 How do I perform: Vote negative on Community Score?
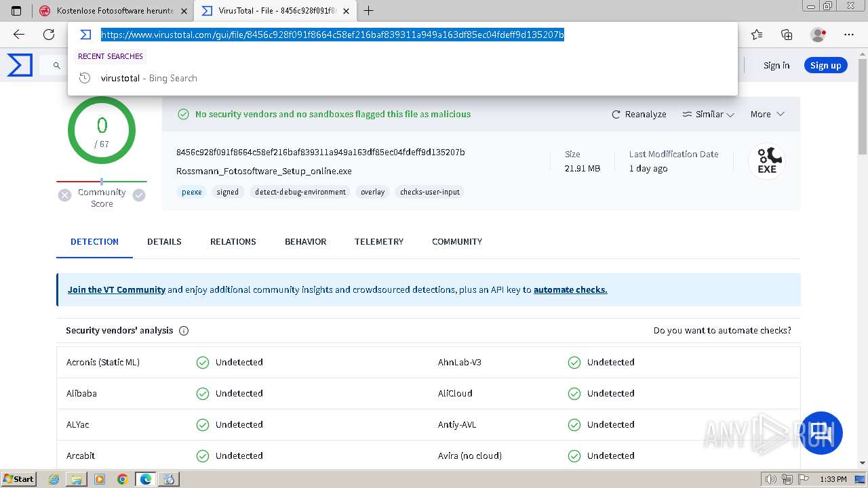click(x=64, y=195)
